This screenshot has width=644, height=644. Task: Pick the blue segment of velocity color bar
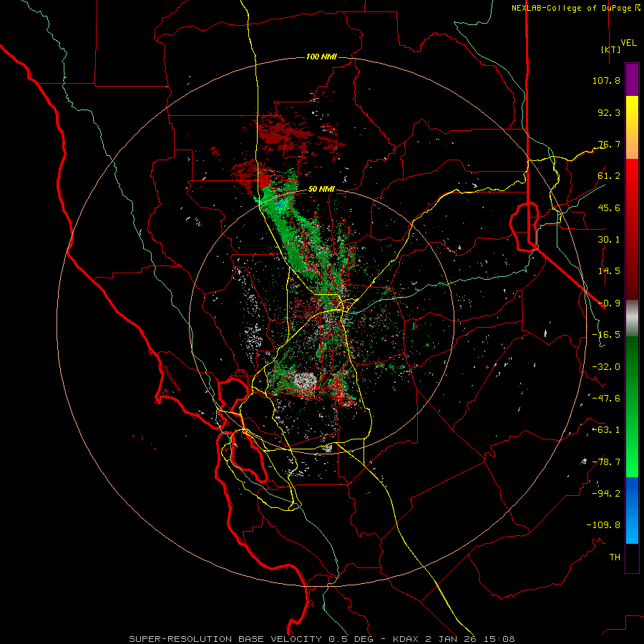click(x=632, y=510)
